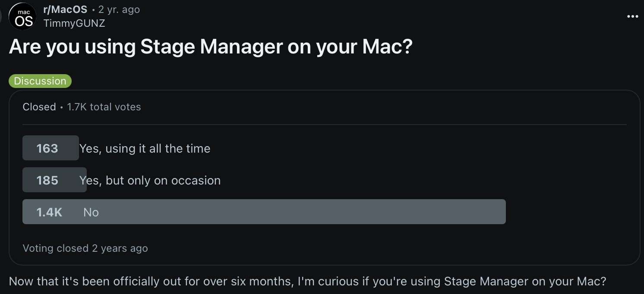Image resolution: width=644 pixels, height=294 pixels.
Task: Click the 'Closed' poll status label
Action: pos(39,107)
